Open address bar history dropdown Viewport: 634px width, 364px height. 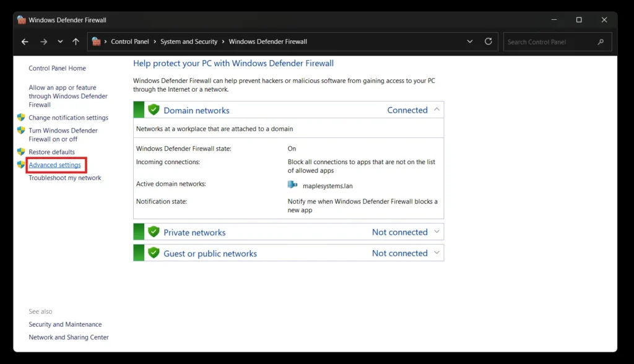pyautogui.click(x=470, y=41)
